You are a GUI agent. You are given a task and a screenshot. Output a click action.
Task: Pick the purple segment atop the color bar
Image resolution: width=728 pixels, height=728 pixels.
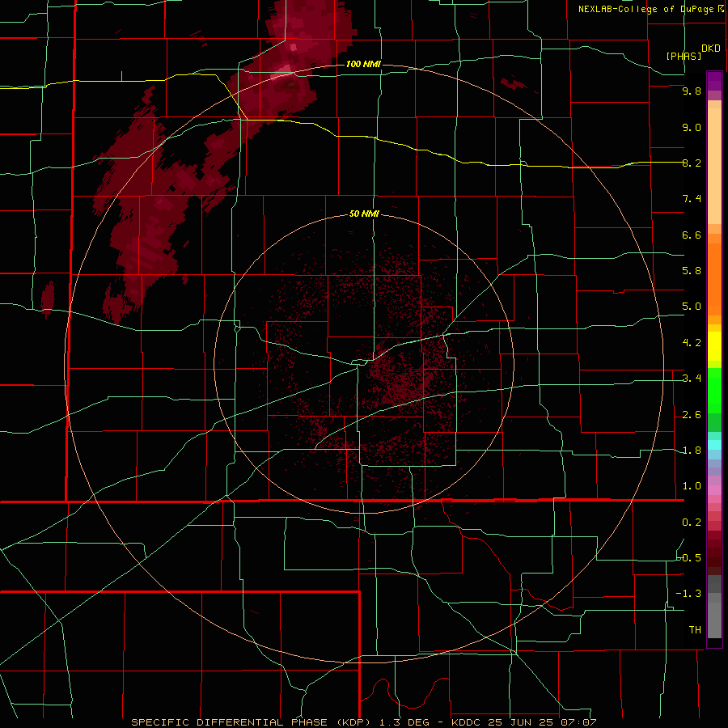coord(714,81)
